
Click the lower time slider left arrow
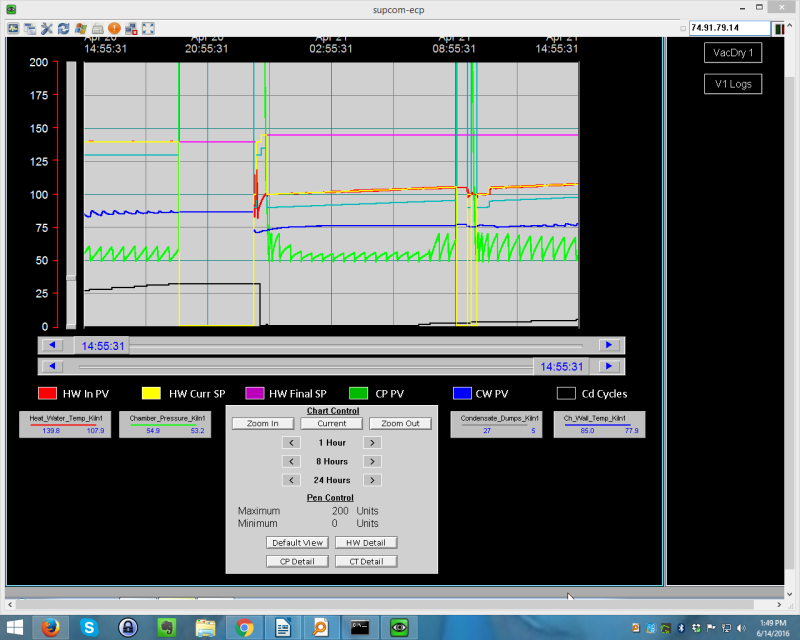pyautogui.click(x=52, y=366)
